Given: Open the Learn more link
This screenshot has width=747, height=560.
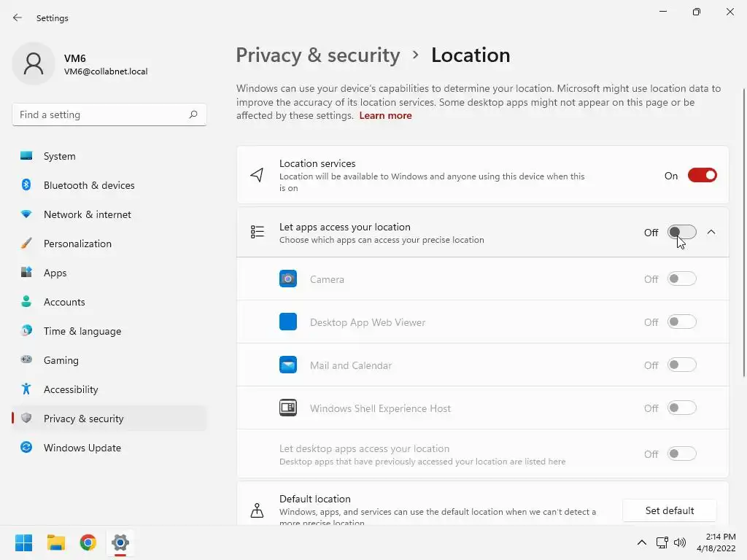Looking at the screenshot, I should tap(385, 115).
